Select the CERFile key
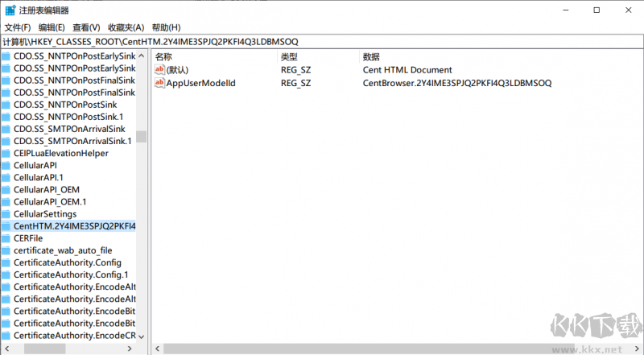Screen dimensions: 644x355 coord(28,238)
